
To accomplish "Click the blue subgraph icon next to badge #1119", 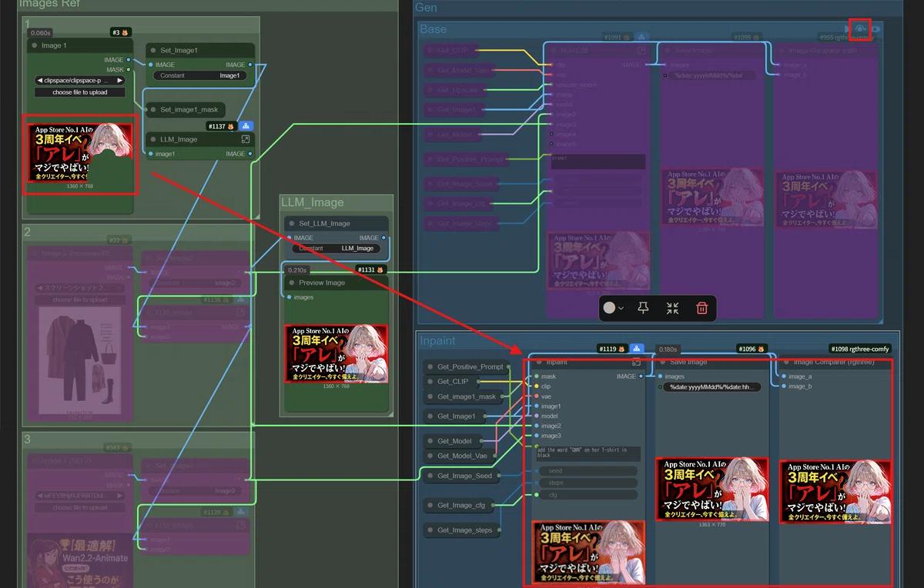I will [638, 349].
